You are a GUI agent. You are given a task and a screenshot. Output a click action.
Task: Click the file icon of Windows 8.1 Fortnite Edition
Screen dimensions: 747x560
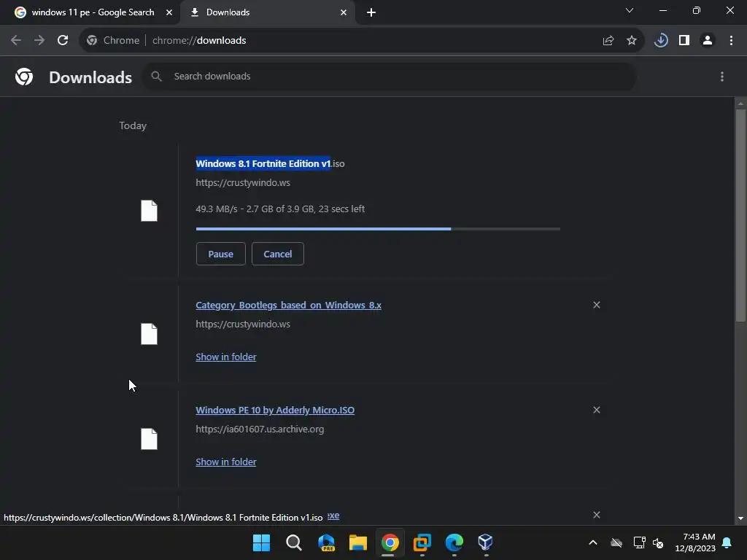(x=149, y=211)
